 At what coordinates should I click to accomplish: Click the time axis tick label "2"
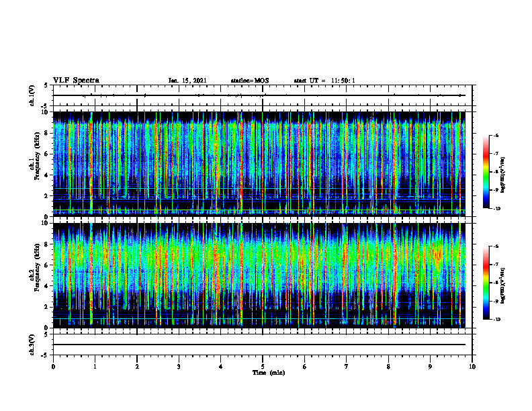137,367
